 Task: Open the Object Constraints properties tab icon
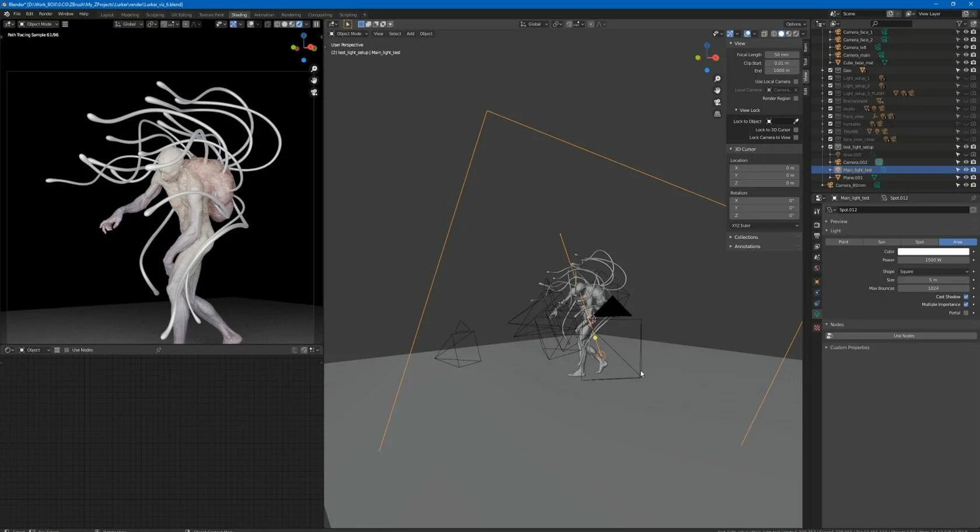pyautogui.click(x=817, y=303)
